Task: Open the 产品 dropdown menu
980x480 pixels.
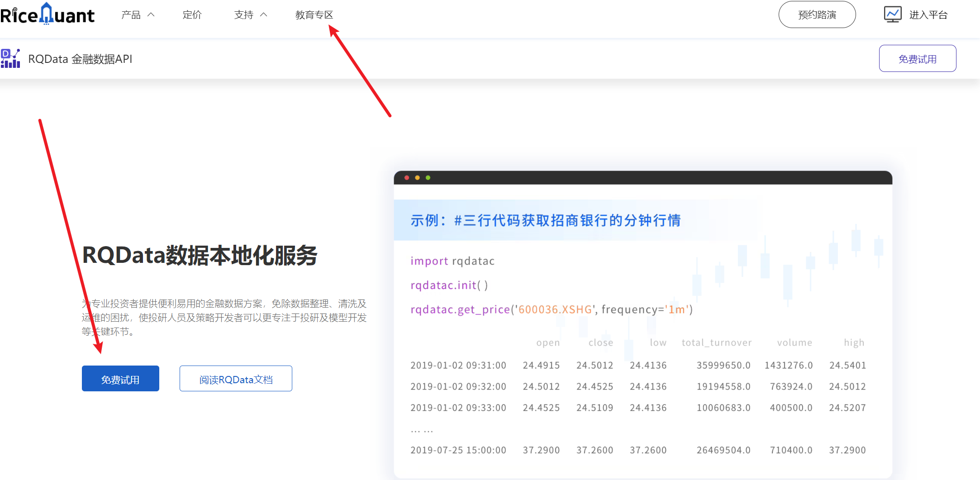Action: click(x=131, y=14)
